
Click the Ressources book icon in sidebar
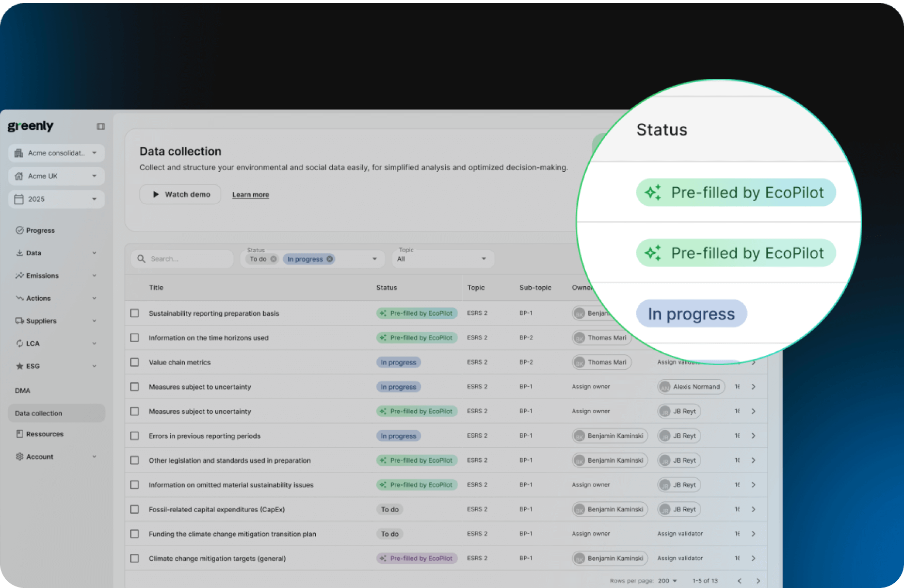(20, 434)
